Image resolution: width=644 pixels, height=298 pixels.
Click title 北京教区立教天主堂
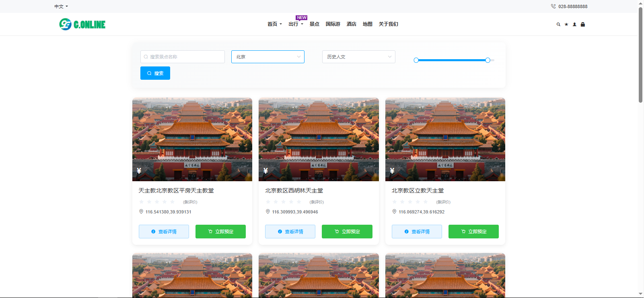click(x=418, y=190)
